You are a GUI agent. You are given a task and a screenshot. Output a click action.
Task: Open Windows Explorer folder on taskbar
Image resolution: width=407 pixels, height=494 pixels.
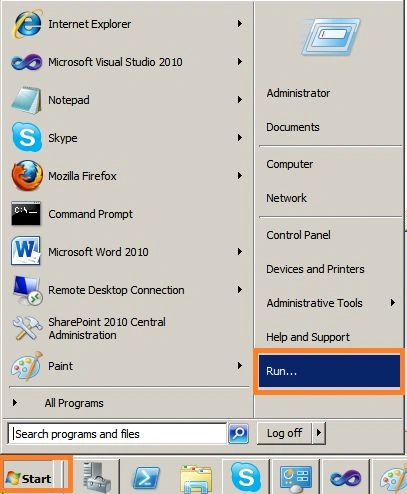tap(196, 479)
